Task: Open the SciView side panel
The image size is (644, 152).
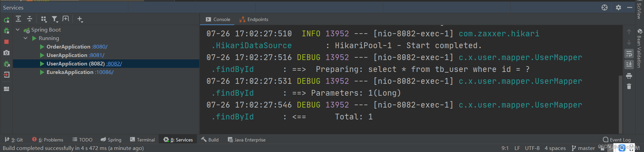Action: tap(639, 9)
